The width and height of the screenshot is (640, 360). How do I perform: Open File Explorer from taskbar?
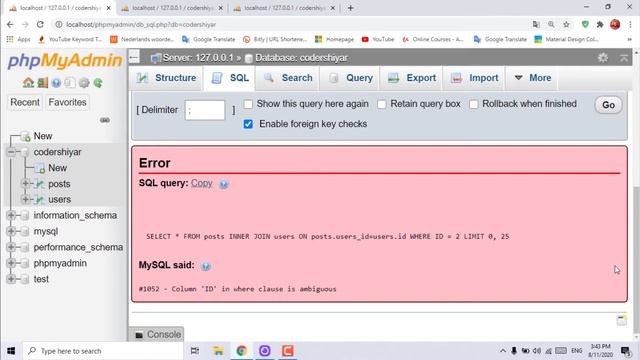pos(218,351)
